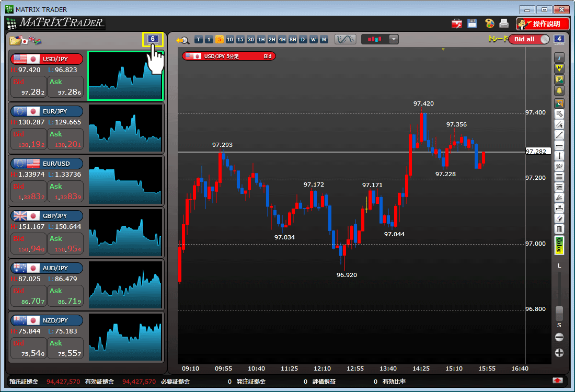The height and width of the screenshot is (392, 575).
Task: Open the GBP/JPY pair selector
Action: (47, 216)
